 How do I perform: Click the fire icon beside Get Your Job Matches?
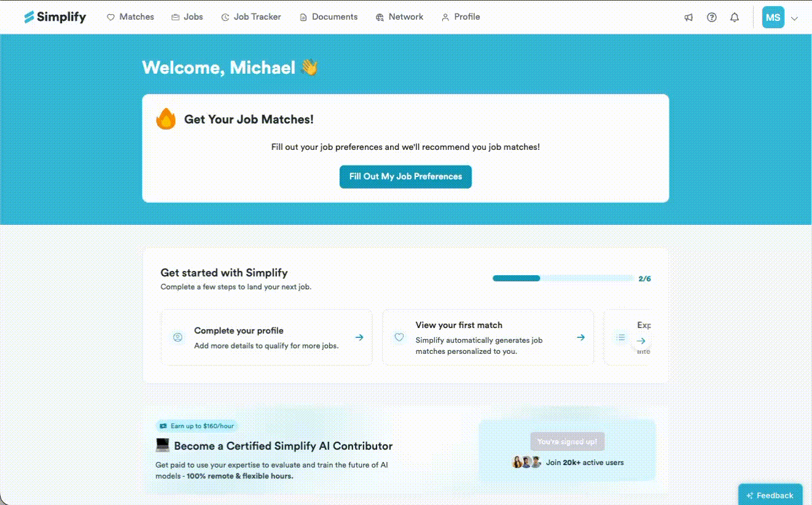point(166,119)
